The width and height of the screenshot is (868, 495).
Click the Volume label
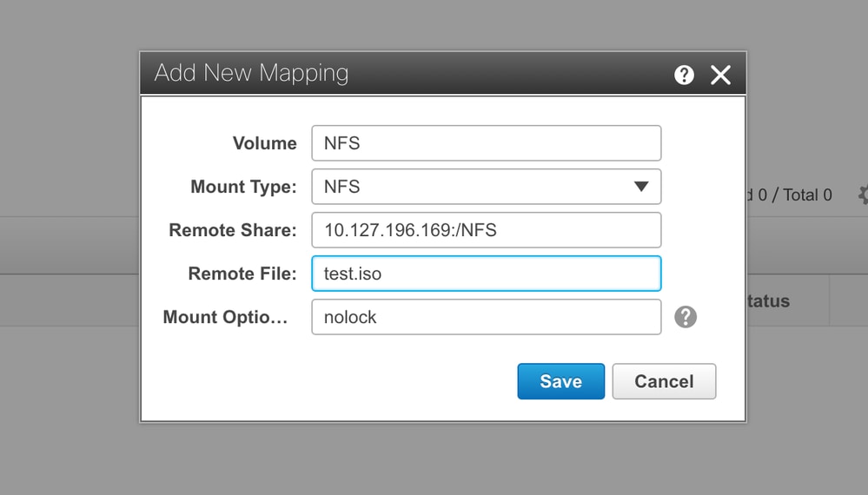click(265, 143)
